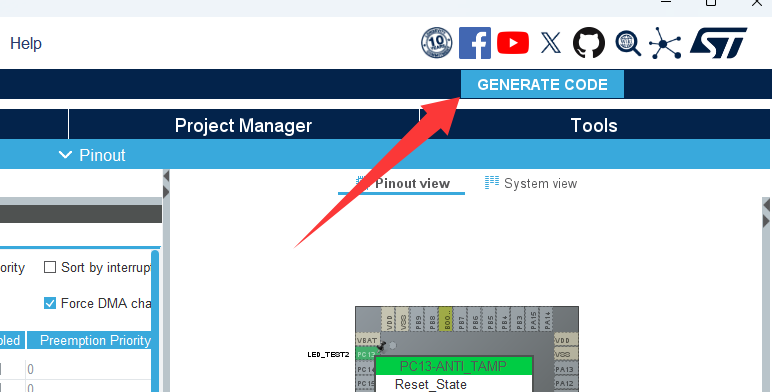Screen dimensions: 772x392
Task: Open the 10 years anniversary badge icon
Action: coord(437,43)
